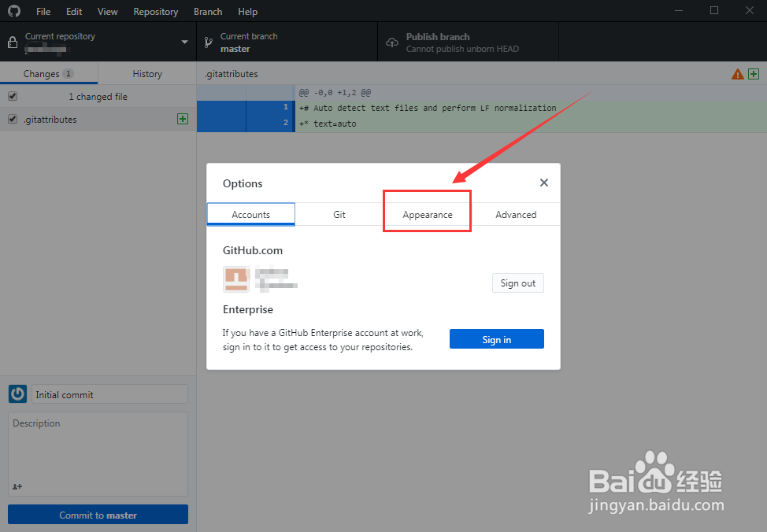Click the branch icon beside master
Viewport: 767px width, 532px height.
pos(209,42)
